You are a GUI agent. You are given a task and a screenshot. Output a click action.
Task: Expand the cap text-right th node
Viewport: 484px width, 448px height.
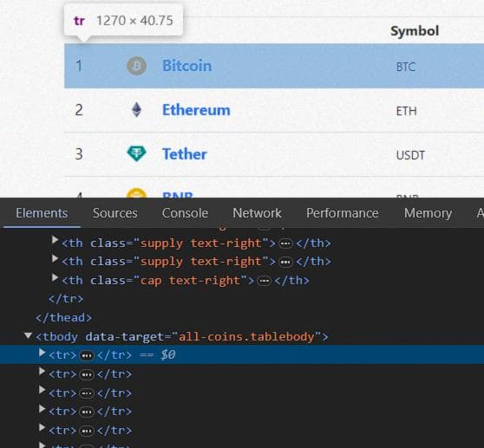(55, 277)
